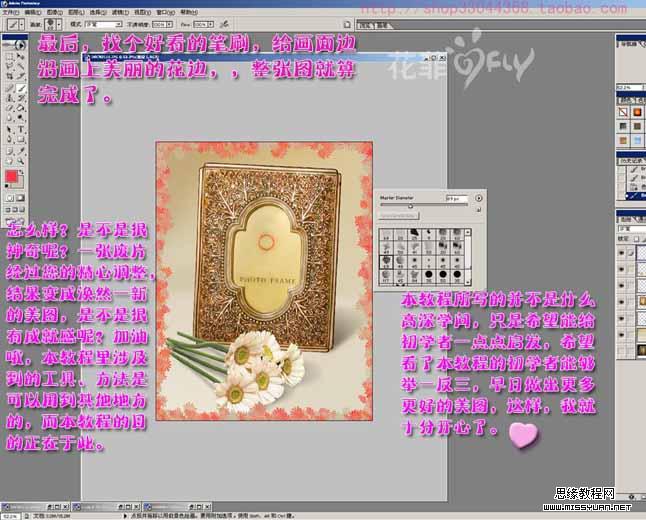The height and width of the screenshot is (520, 646).
Task: Select the Clone Stamp tool
Action: click(10, 98)
